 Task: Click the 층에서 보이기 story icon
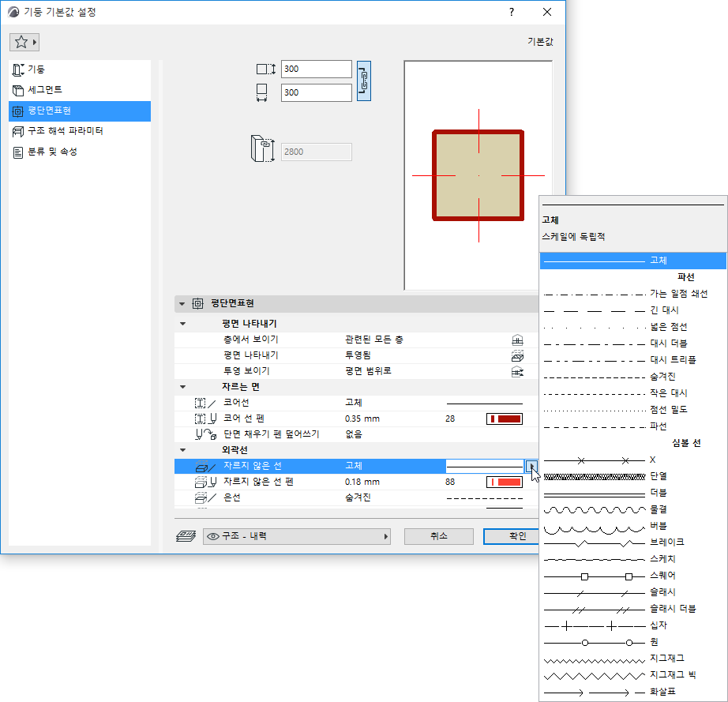click(517, 340)
